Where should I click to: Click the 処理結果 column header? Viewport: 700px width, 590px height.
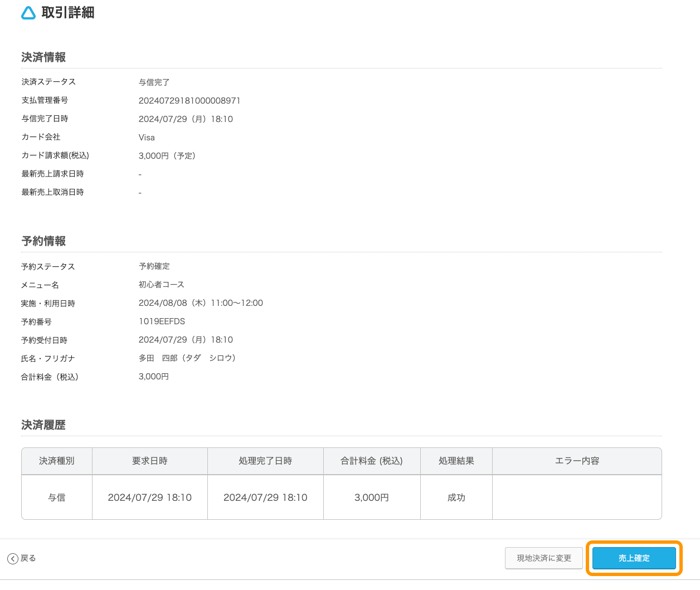(456, 461)
